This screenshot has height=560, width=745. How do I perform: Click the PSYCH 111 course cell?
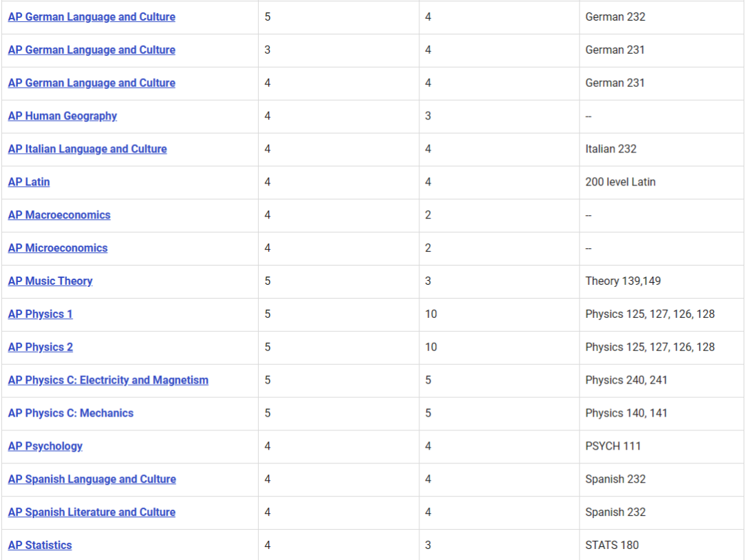pyautogui.click(x=613, y=447)
